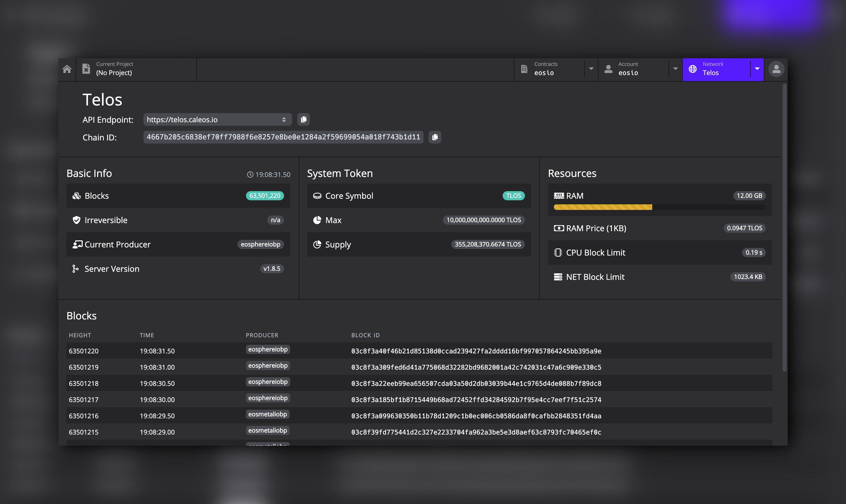Click the v1.8.5 server version badge
The width and height of the screenshot is (846, 504).
coord(272,269)
